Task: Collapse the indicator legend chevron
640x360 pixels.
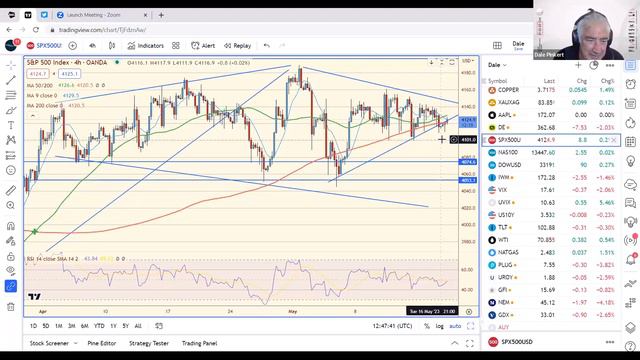Action: 33,116
